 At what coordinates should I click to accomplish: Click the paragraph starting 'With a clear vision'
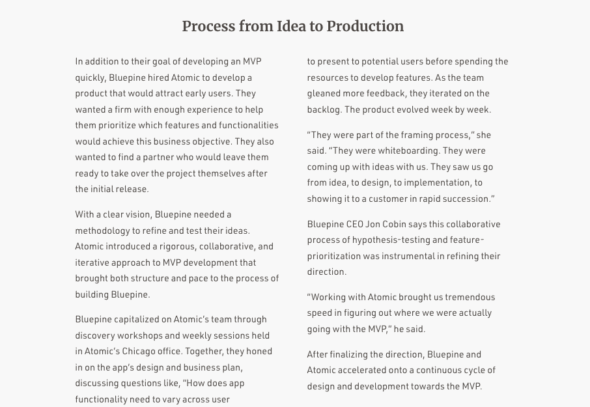[x=176, y=254]
